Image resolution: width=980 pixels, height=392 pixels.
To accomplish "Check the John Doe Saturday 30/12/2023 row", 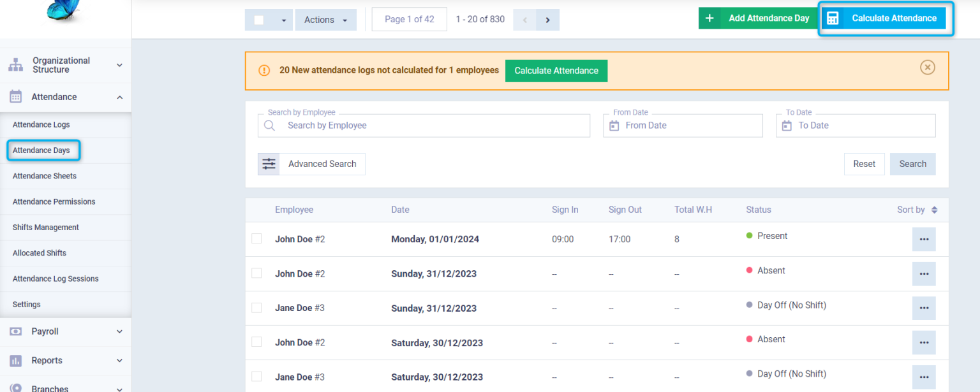I will tap(256, 342).
